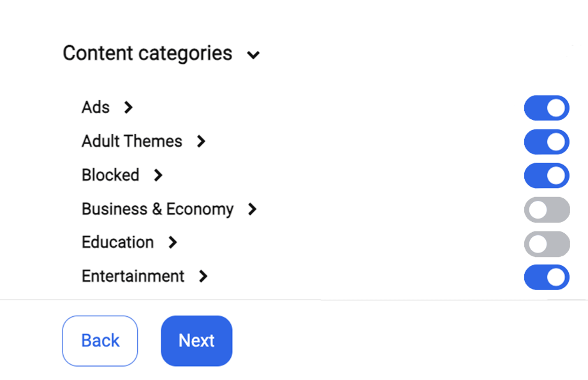Turn off the Adult Themes switch
Viewport: 588px width, 380px height.
(547, 141)
